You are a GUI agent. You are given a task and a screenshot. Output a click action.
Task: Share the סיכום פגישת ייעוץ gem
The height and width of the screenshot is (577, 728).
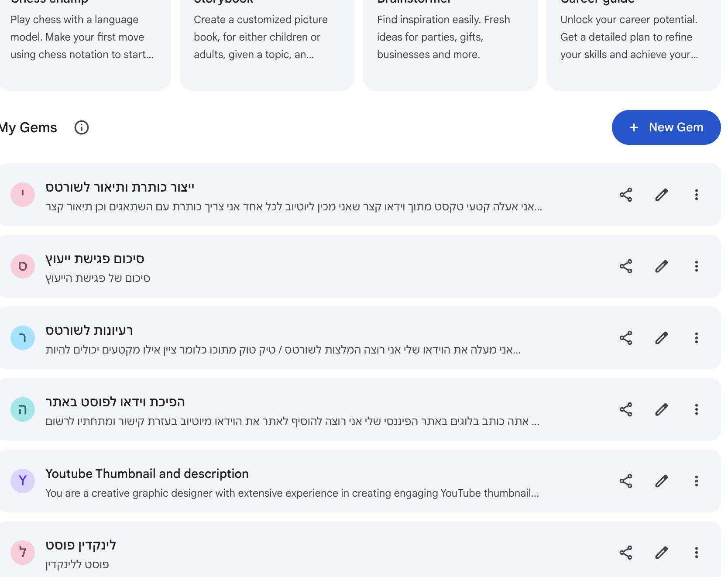626,266
